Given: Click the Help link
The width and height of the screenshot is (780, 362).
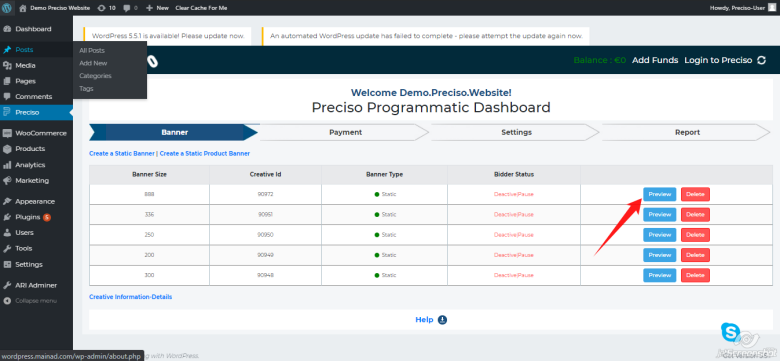Looking at the screenshot, I should [x=424, y=320].
